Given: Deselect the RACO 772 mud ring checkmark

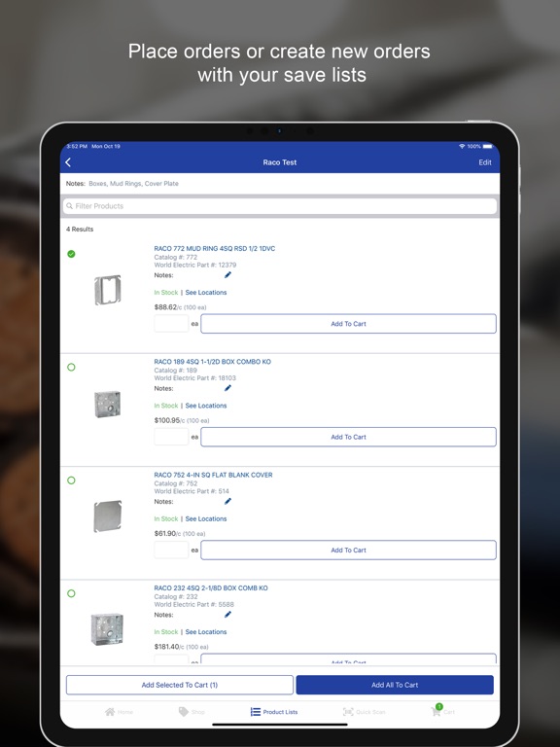Looking at the screenshot, I should tap(71, 254).
